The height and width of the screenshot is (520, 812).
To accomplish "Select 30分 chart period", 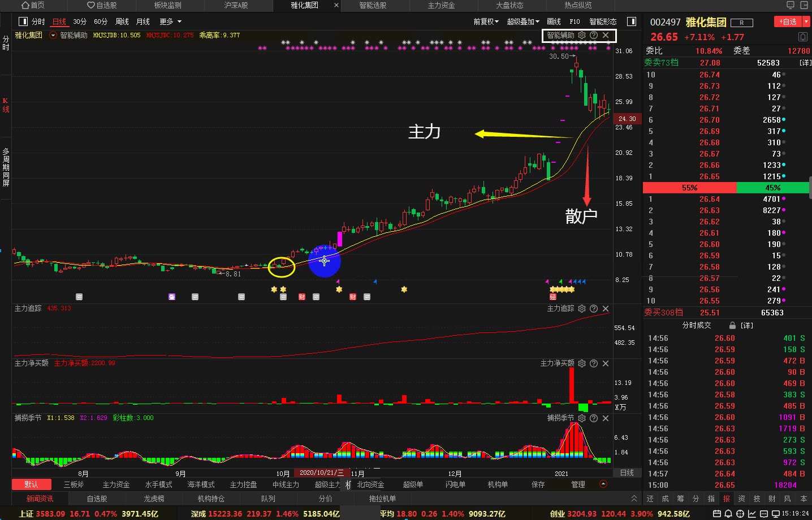I will [x=80, y=21].
